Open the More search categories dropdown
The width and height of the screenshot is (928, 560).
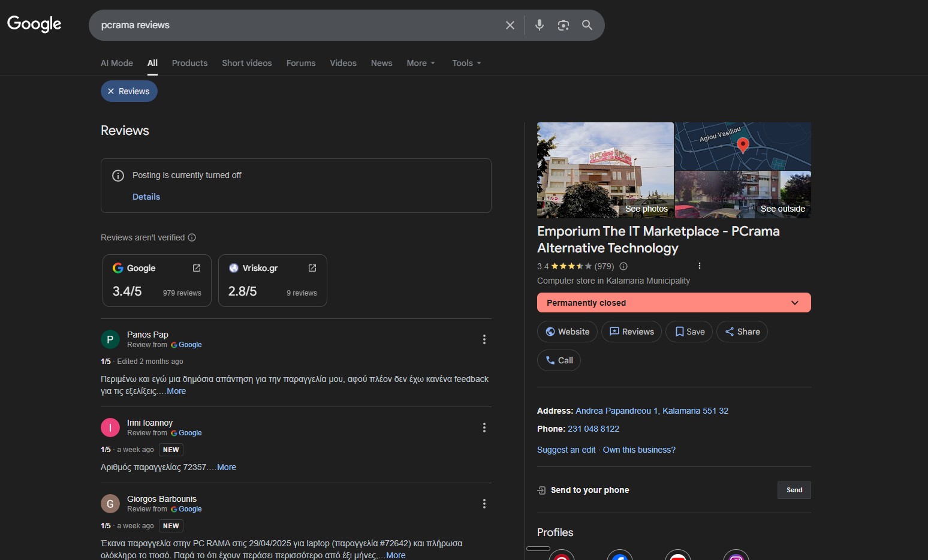pos(420,63)
